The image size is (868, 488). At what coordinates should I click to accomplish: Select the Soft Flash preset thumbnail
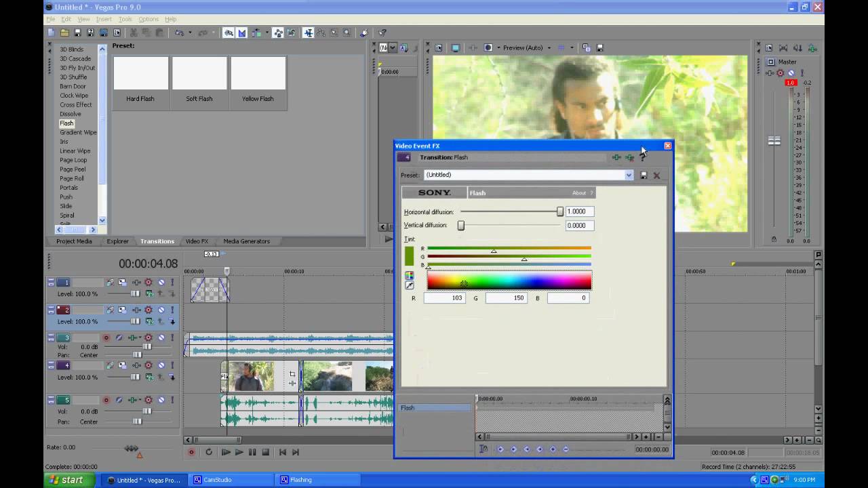[x=199, y=74]
